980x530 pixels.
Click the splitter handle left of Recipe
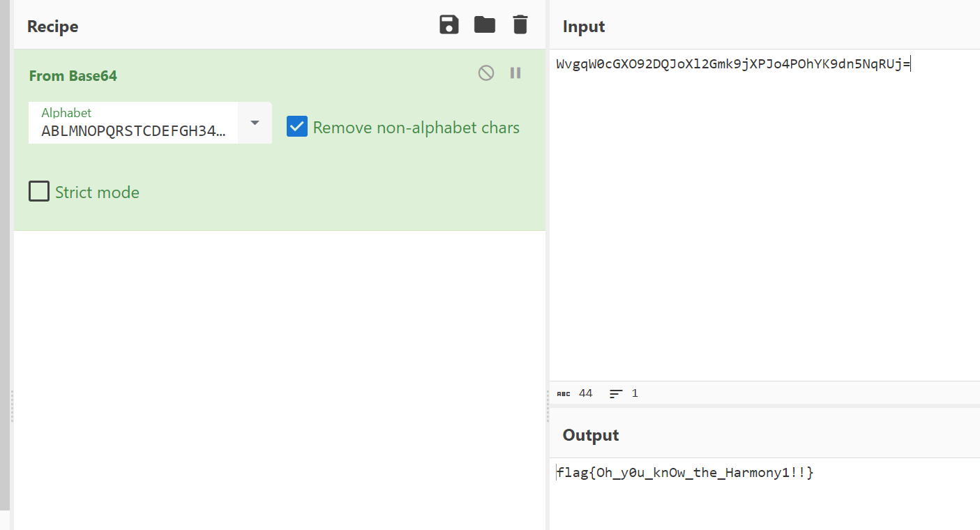(x=12, y=406)
